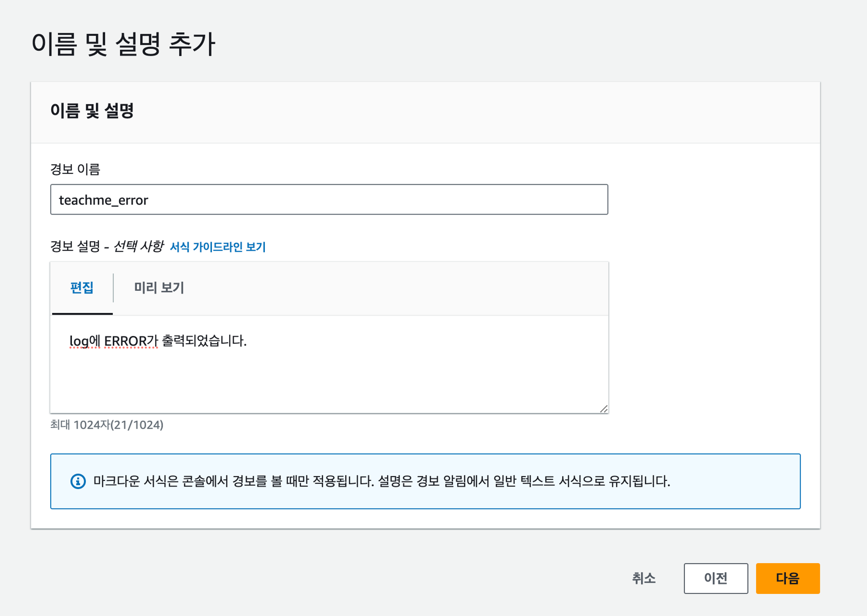Screen dimensions: 867x616
Task: Click the 최대 1024자 character counter text
Action: [x=107, y=425]
